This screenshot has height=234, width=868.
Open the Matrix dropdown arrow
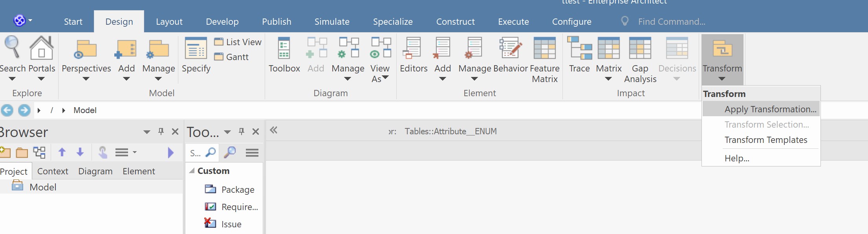click(608, 79)
